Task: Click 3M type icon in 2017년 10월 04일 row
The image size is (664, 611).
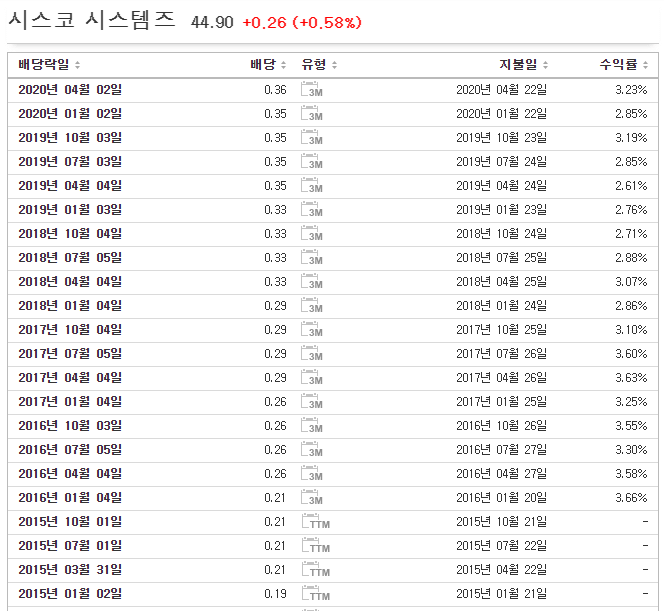Action: tap(312, 329)
